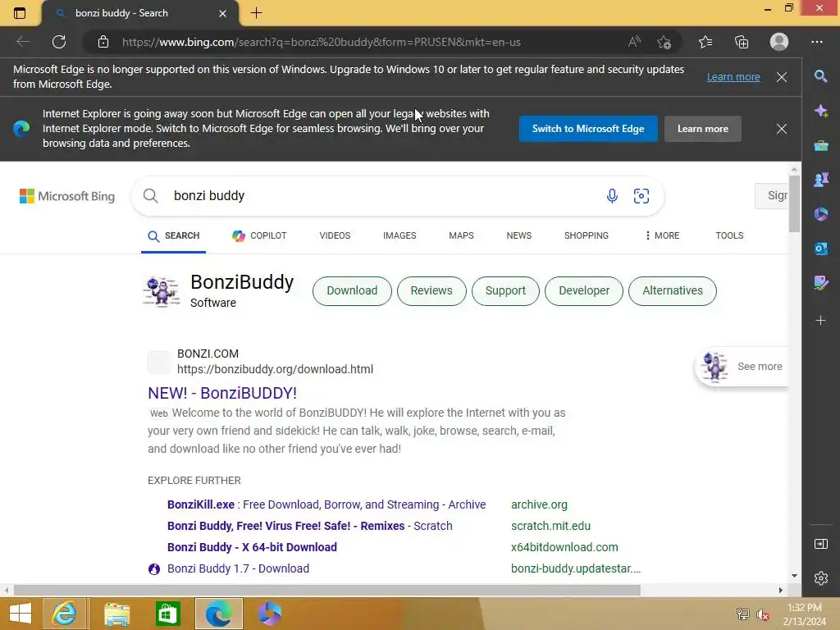This screenshot has width=840, height=630.
Task: Click Switch to Microsoft Edge button
Action: tap(588, 129)
